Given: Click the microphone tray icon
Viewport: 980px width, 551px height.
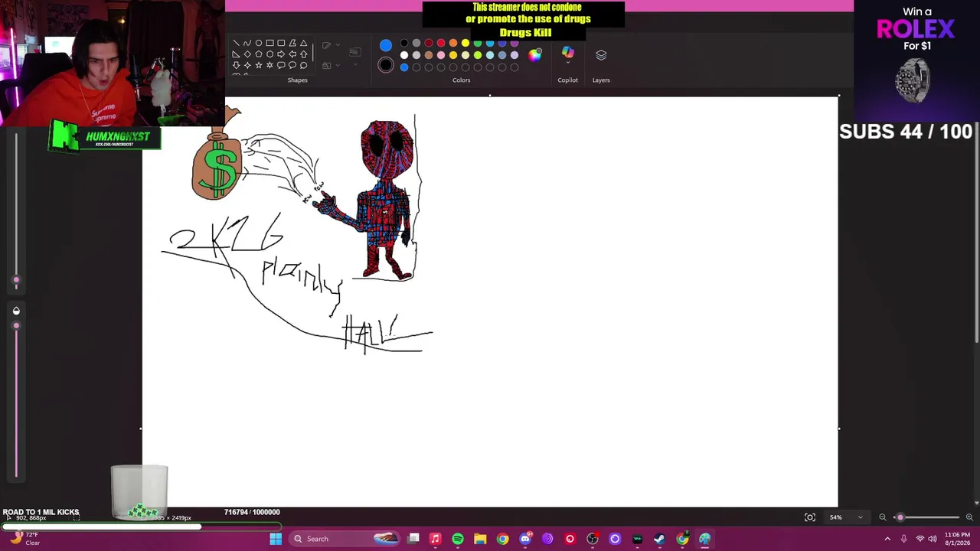Looking at the screenshot, I should (x=904, y=539).
